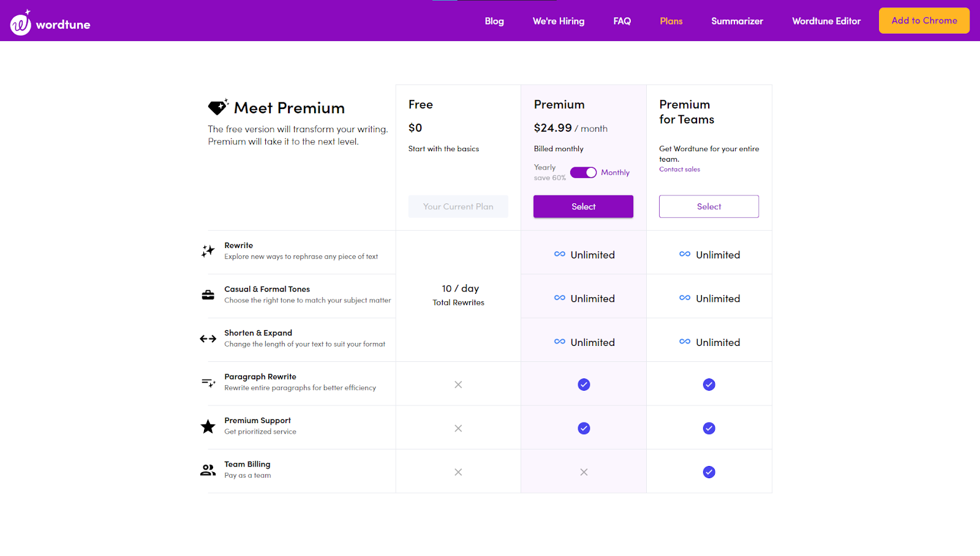Select the Plans nav item
The height and width of the screenshot is (556, 980).
pyautogui.click(x=671, y=21)
